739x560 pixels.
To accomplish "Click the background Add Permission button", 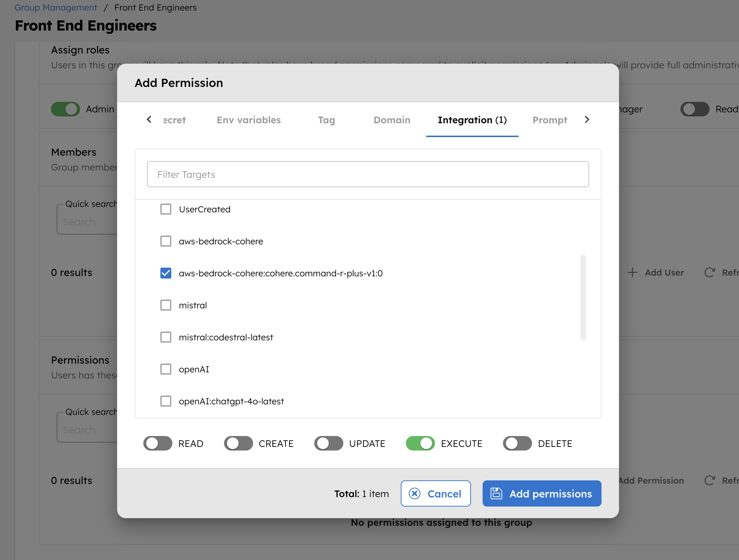I will point(651,480).
